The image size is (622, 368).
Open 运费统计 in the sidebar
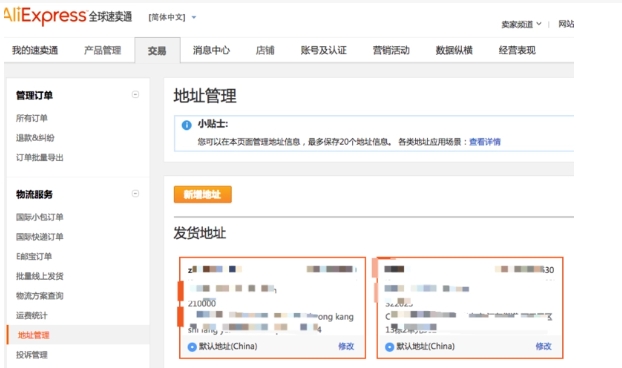pyautogui.click(x=32, y=316)
